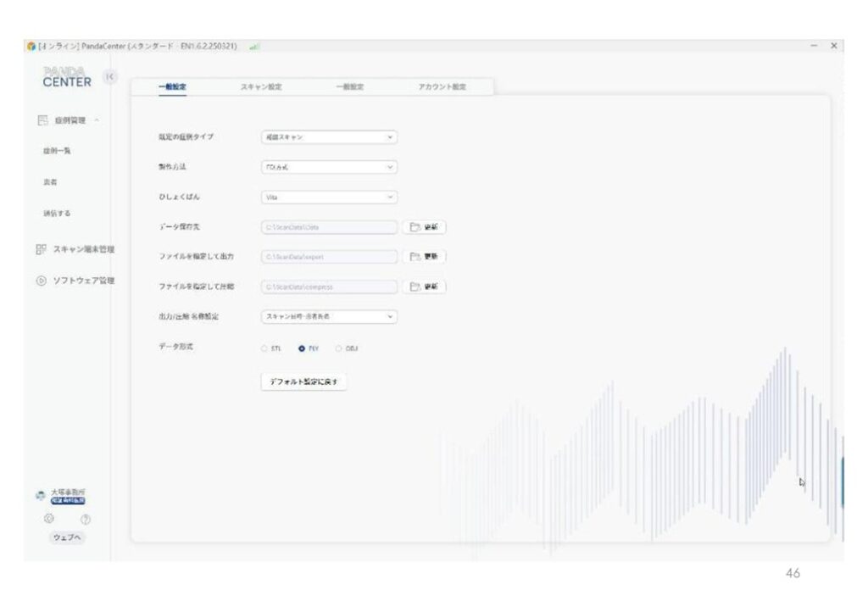Image resolution: width=868 pixels, height=601 pixels.
Task: Click the software management play-circle icon
Action: [x=41, y=281]
